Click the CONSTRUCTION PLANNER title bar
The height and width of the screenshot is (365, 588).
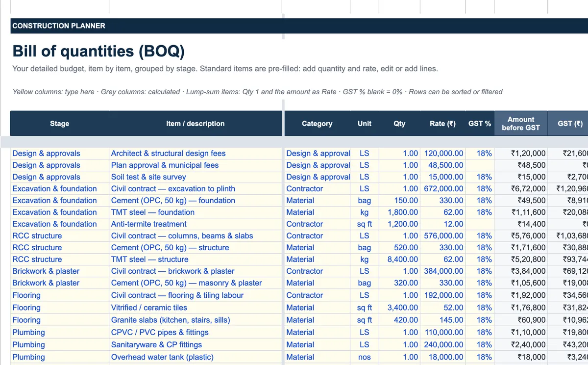coord(299,26)
